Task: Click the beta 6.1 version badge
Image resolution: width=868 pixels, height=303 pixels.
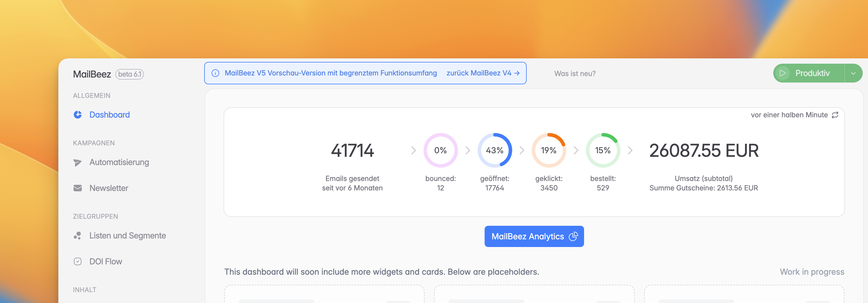Action: coord(129,74)
